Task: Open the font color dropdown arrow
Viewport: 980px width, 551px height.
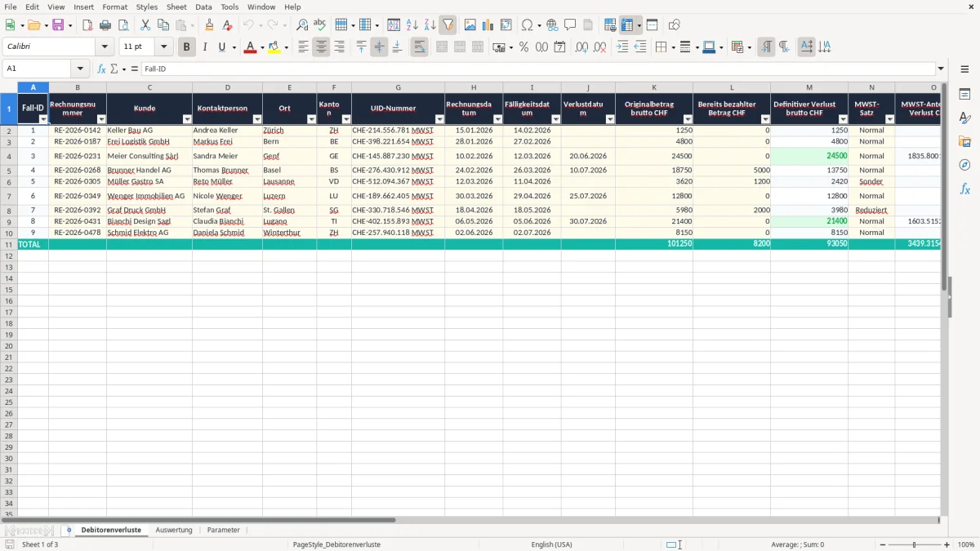Action: 261,47
